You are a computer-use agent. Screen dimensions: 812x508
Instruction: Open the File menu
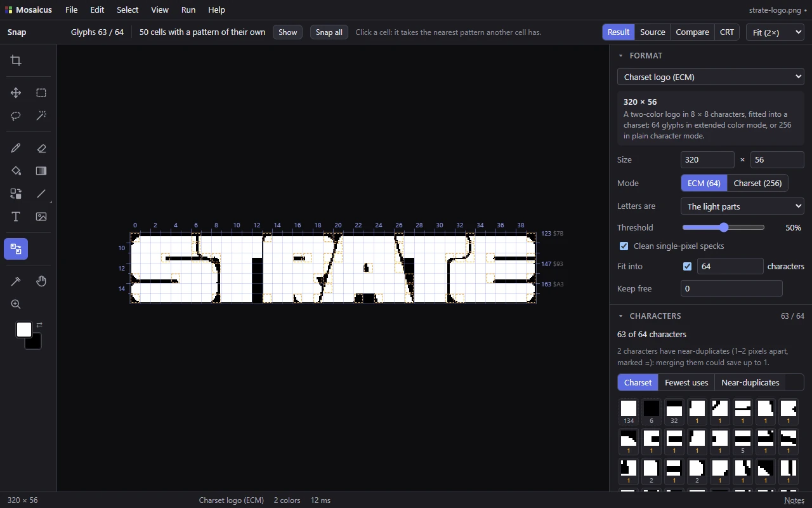click(71, 10)
